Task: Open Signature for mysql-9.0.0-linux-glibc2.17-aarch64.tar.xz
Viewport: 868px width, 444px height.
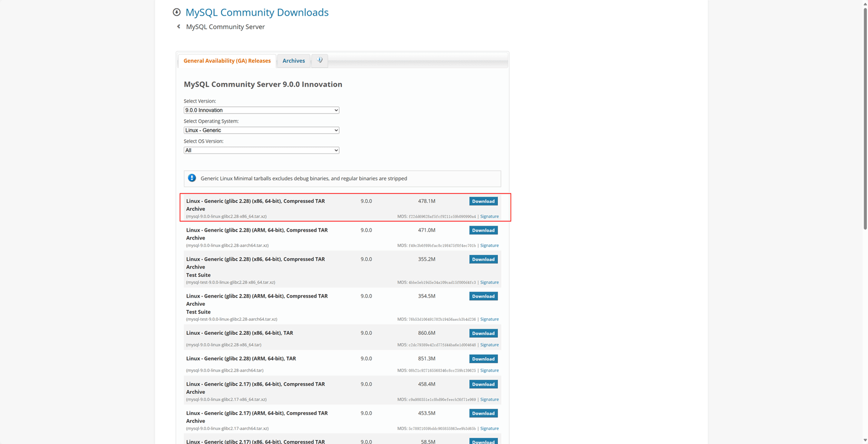Action: 489,428
